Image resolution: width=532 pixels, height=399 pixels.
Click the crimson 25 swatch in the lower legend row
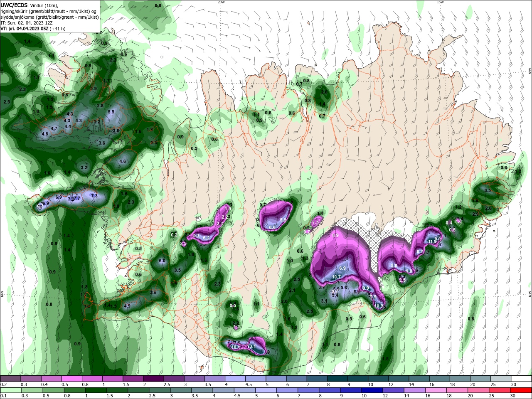[x=500, y=390]
